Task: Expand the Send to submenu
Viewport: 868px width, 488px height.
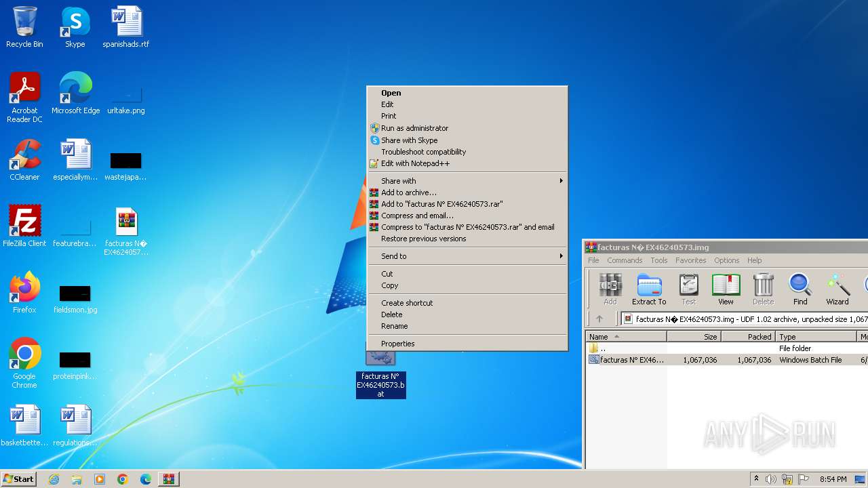Action: tap(467, 256)
